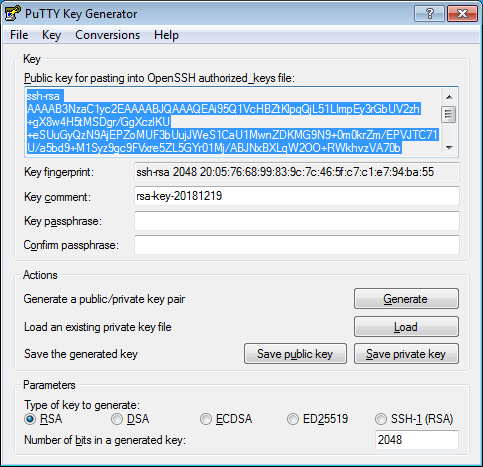The width and height of the screenshot is (483, 467).
Task: Click the 'Key fingerprint:' label
Action: (59, 173)
